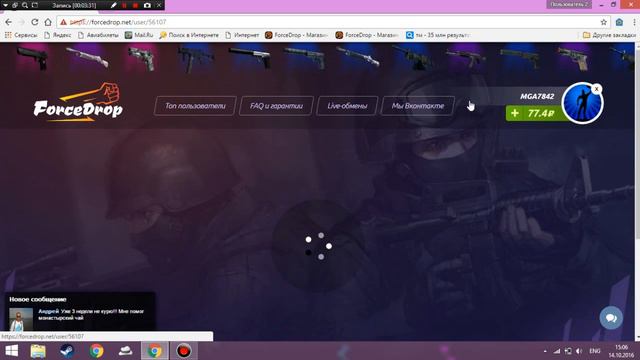Open the first ForceDrop bookmark

296,36
